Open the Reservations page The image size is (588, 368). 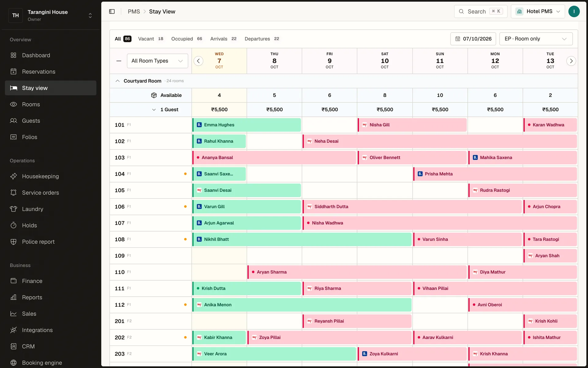51,71
